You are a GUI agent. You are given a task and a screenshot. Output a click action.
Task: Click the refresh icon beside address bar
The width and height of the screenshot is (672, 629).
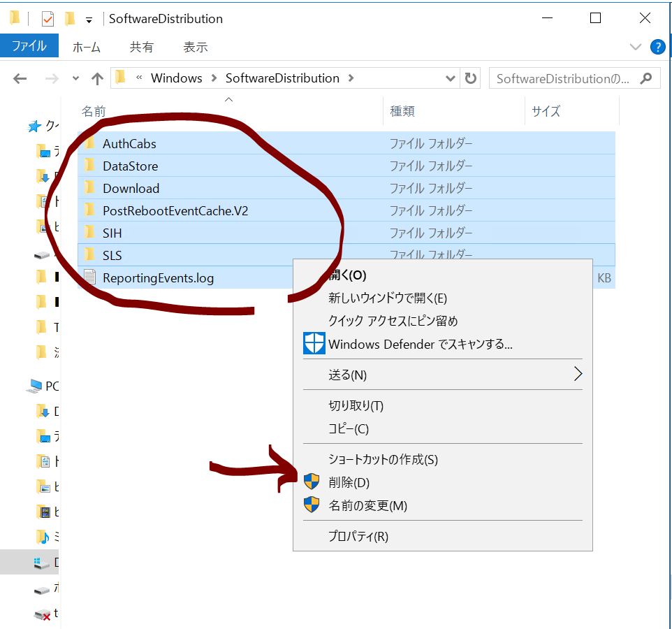[471, 78]
